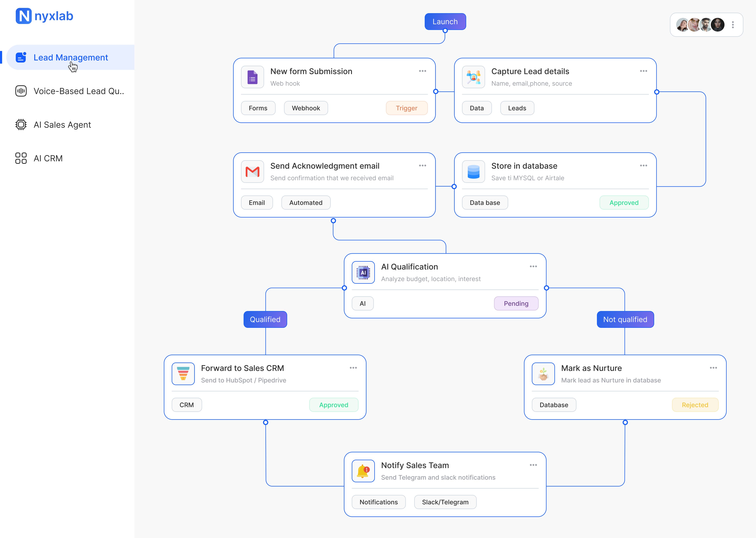Viewport: 756px width, 538px height.
Task: Select the AI Sales Agent sidebar icon
Action: [x=21, y=125]
